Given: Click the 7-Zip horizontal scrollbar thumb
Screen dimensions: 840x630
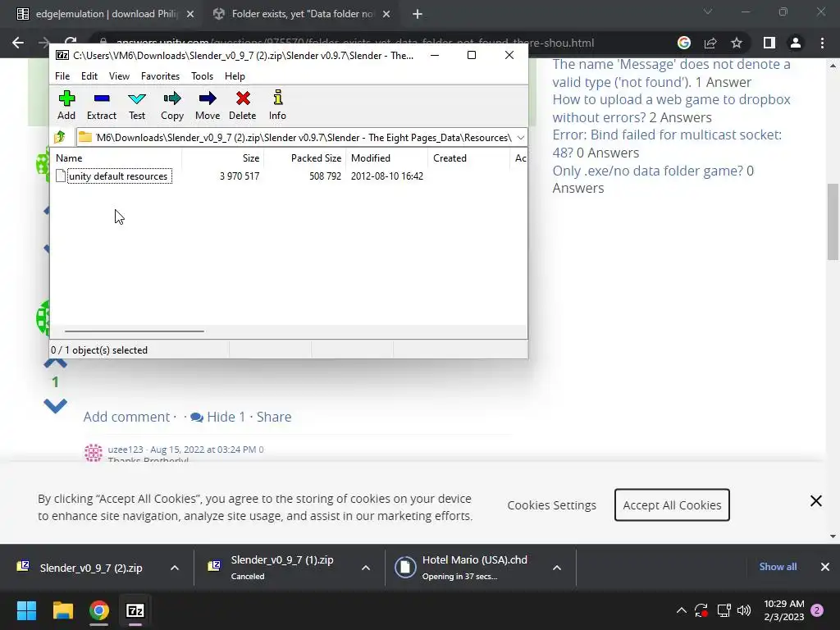Looking at the screenshot, I should click(134, 331).
